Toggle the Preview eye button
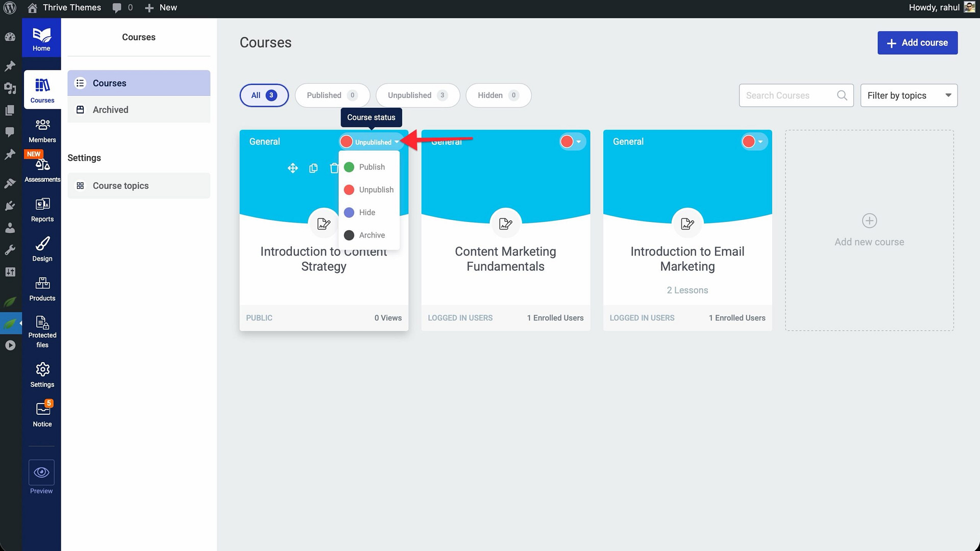This screenshot has height=551, width=980. tap(41, 472)
